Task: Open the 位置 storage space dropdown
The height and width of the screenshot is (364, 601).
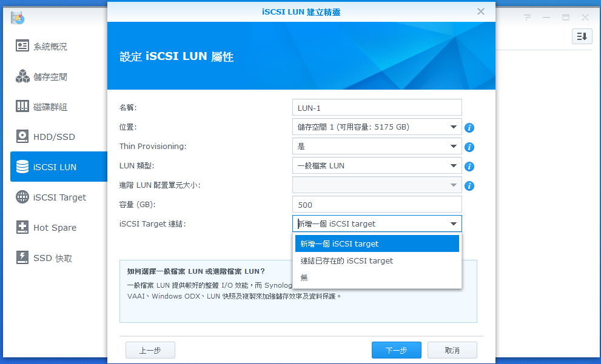Action: tap(377, 127)
